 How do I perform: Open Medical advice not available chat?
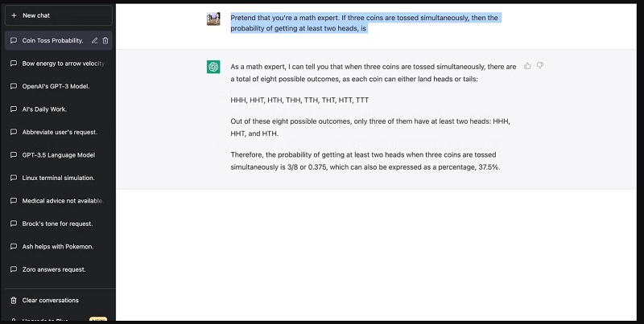coord(61,200)
